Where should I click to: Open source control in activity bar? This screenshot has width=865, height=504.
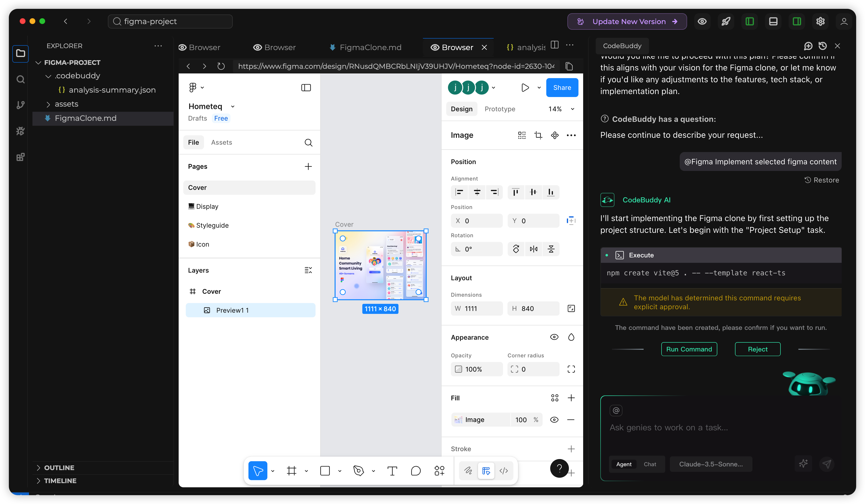[21, 105]
